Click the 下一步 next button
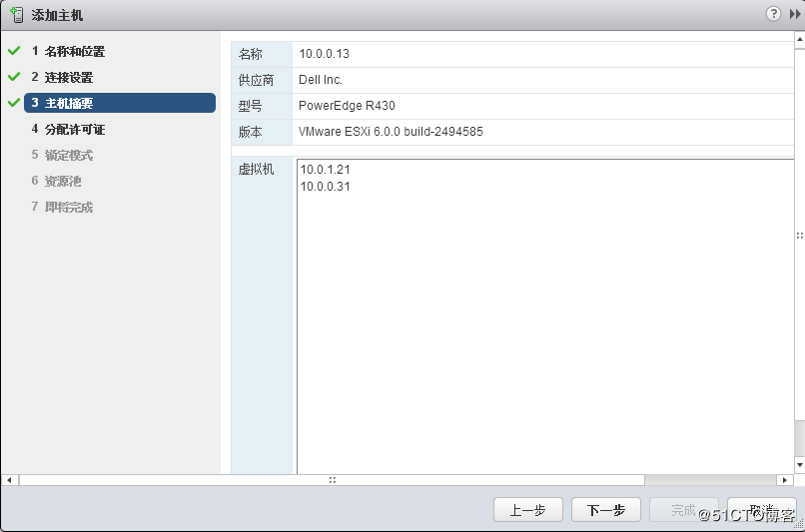This screenshot has width=805, height=532. (x=606, y=510)
